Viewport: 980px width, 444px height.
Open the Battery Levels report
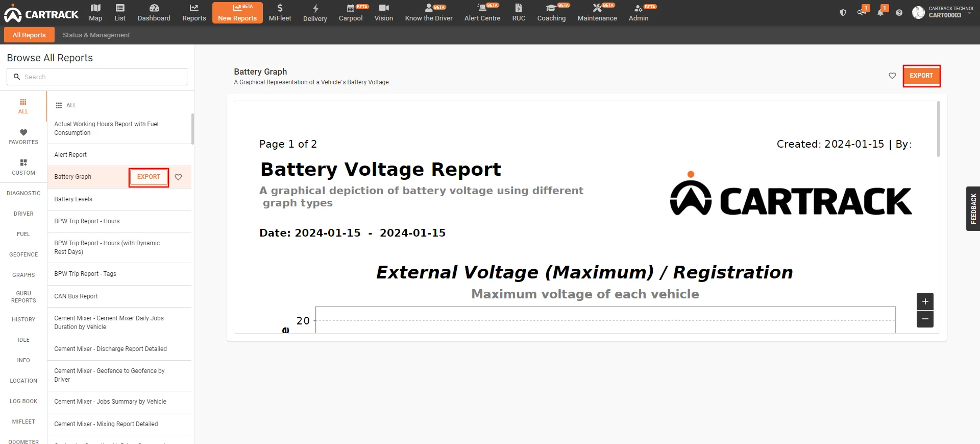click(119, 199)
